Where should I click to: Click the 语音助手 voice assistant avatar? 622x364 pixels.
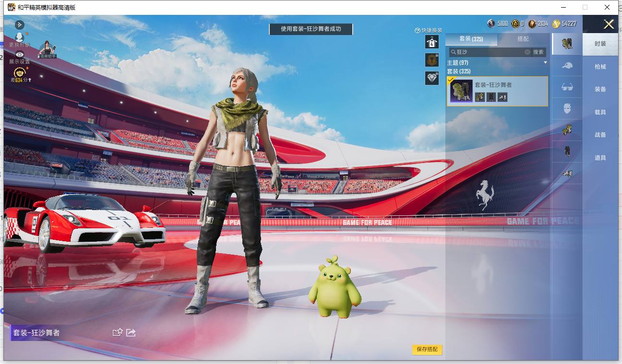point(48,49)
